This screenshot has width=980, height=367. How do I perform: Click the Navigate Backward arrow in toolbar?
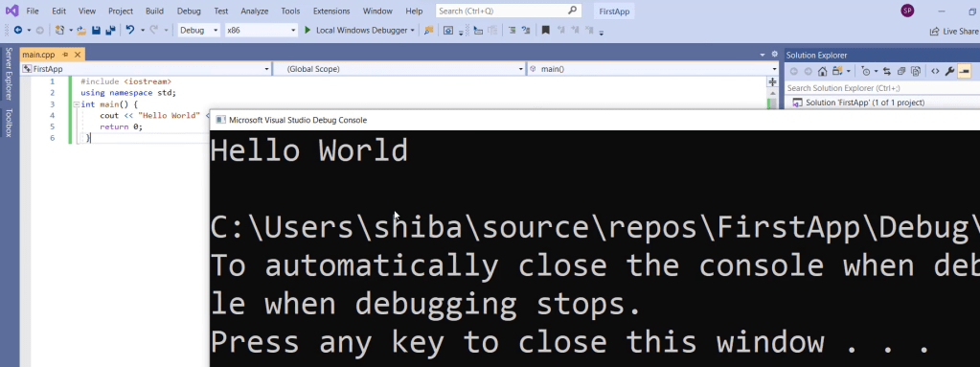(x=17, y=30)
